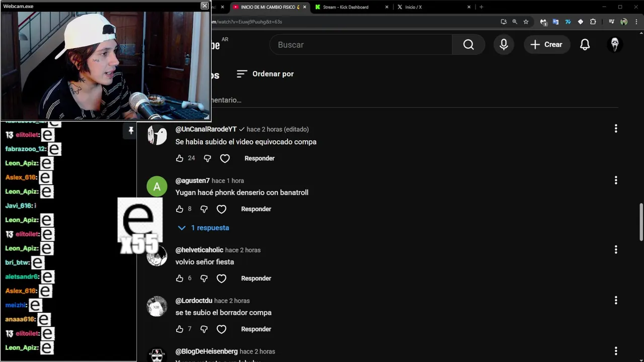The height and width of the screenshot is (362, 644).
Task: Open the @Lordoctdu channel link
Action: [x=194, y=301]
